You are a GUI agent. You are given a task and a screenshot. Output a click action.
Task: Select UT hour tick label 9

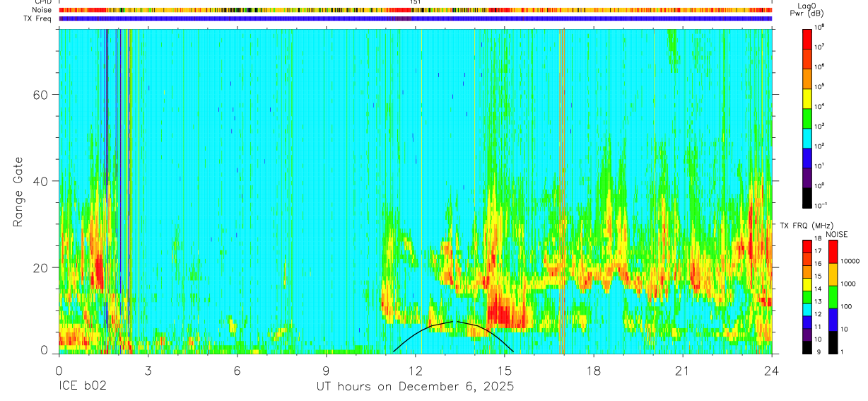point(327,371)
